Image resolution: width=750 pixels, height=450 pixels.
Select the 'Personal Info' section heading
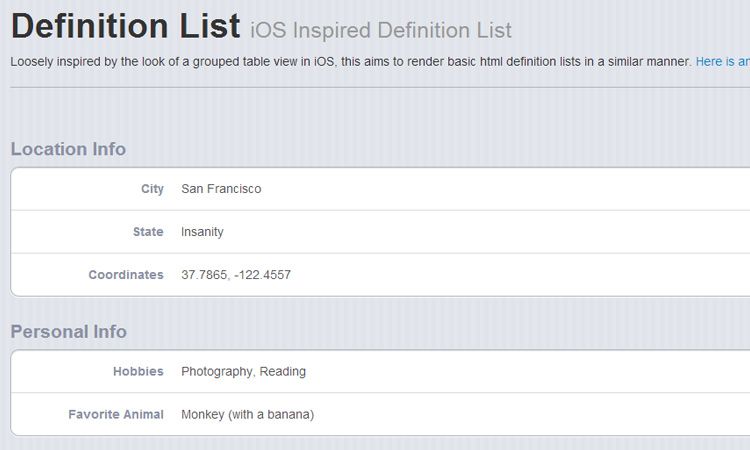[x=69, y=332]
